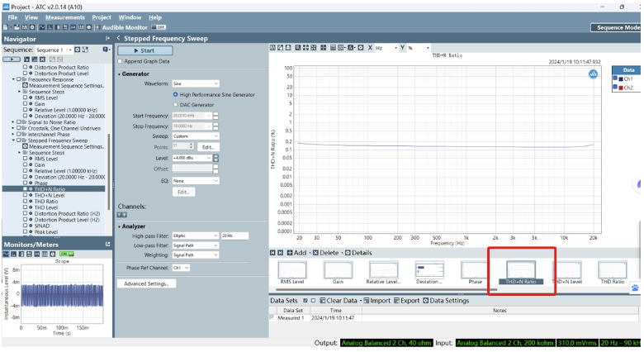The image size is (644, 352).
Task: Open the Weighting dropdown
Action: click(196, 254)
